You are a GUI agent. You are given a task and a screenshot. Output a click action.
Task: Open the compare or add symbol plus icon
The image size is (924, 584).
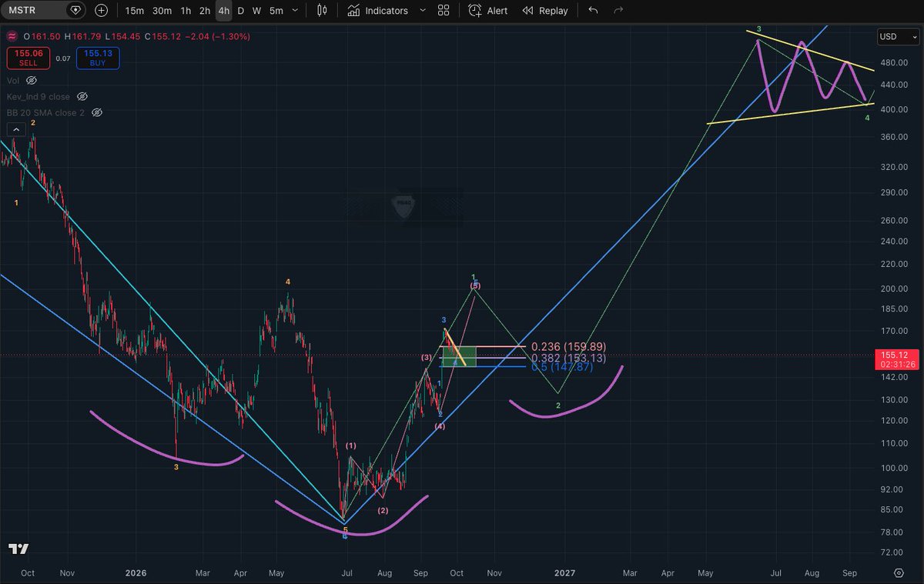pos(102,11)
